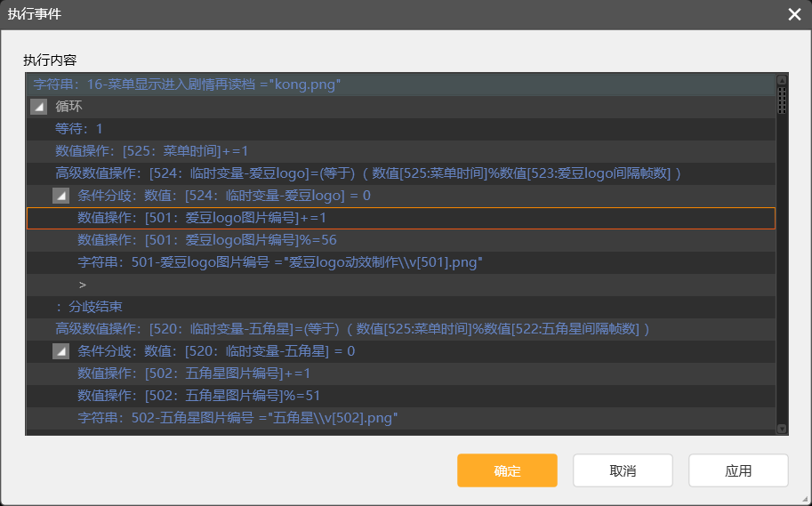Click the vertical scrollbar thumb
The width and height of the screenshot is (812, 506).
(782, 100)
